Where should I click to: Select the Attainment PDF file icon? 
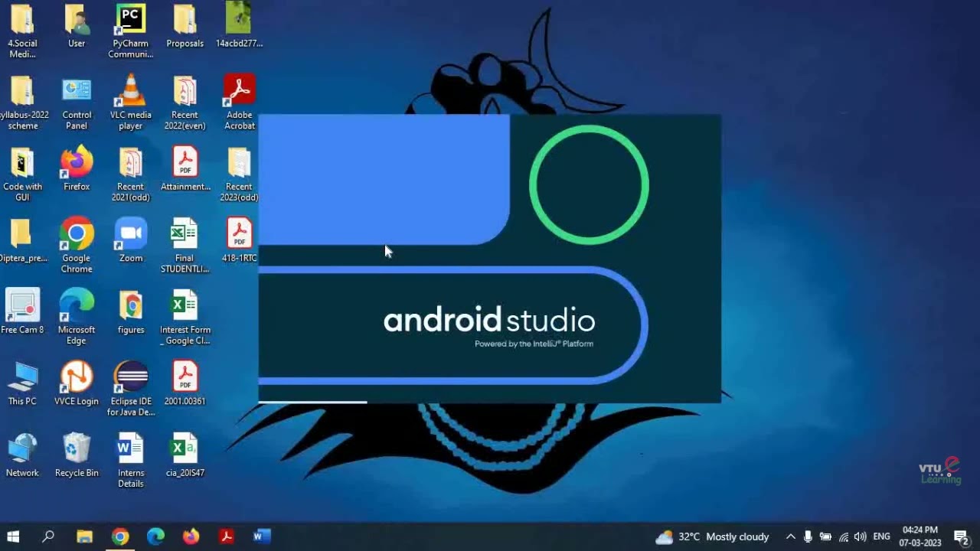pos(185,169)
